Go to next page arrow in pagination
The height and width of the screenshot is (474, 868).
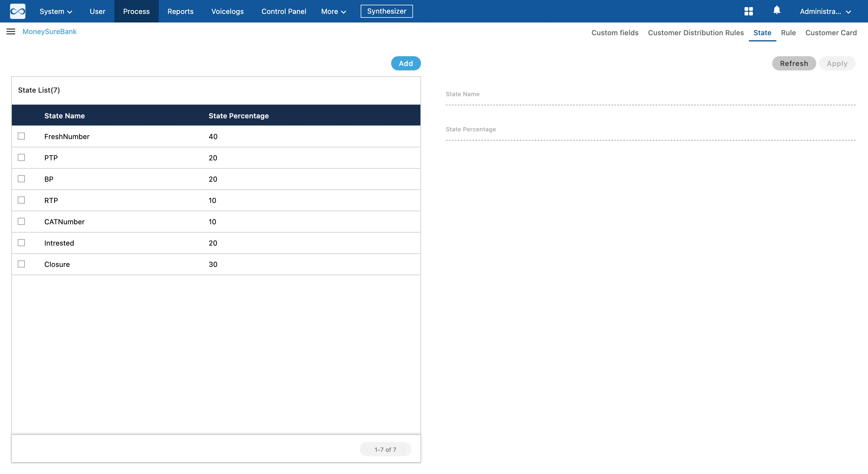click(x=404, y=450)
